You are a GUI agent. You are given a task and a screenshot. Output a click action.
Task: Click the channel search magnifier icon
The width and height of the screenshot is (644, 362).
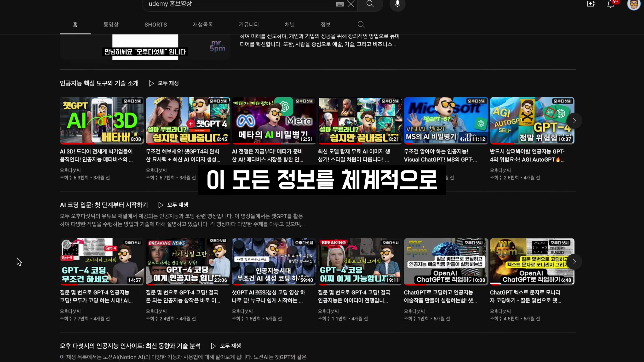tap(361, 24)
